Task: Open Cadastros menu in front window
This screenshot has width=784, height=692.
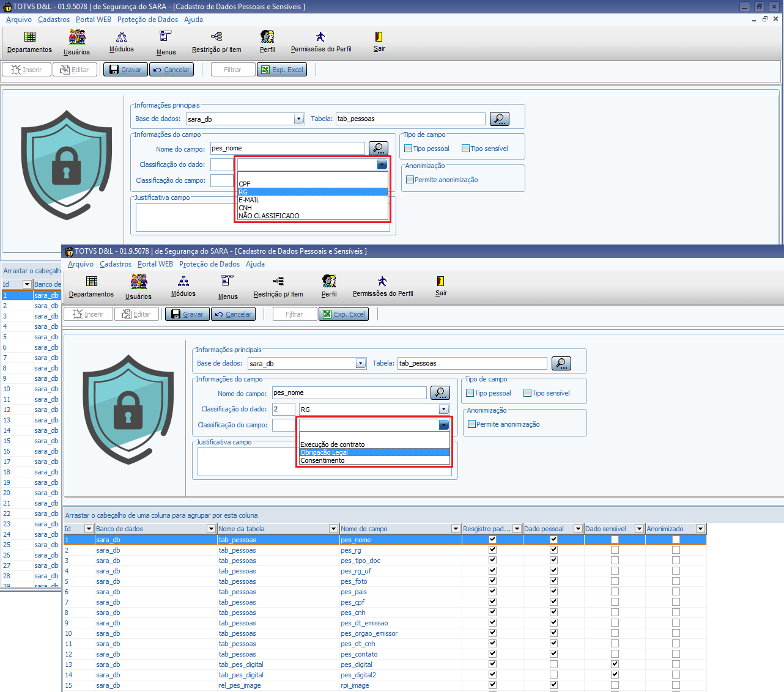Action: coord(116,264)
